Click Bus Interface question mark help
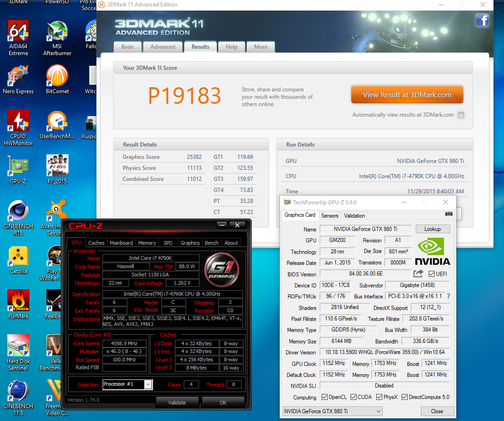Viewport: 504px width, 421px height. coord(448,296)
